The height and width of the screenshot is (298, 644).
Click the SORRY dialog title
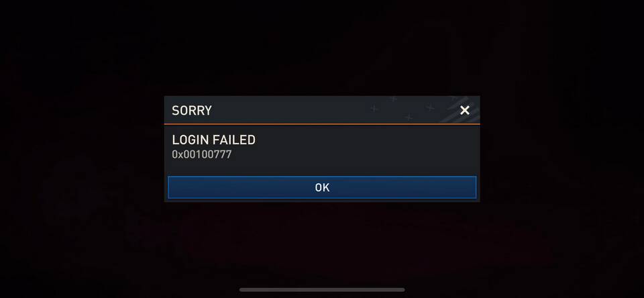coord(192,111)
